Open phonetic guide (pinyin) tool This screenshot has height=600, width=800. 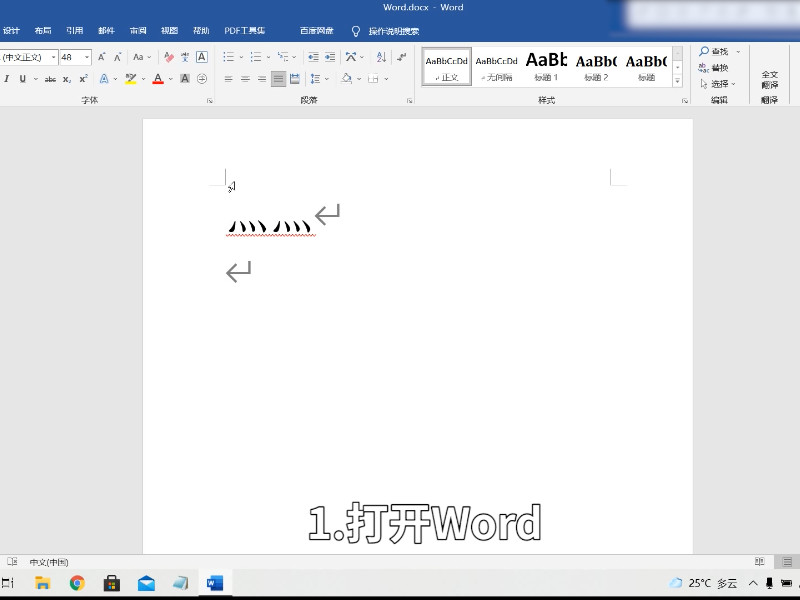[x=185, y=57]
